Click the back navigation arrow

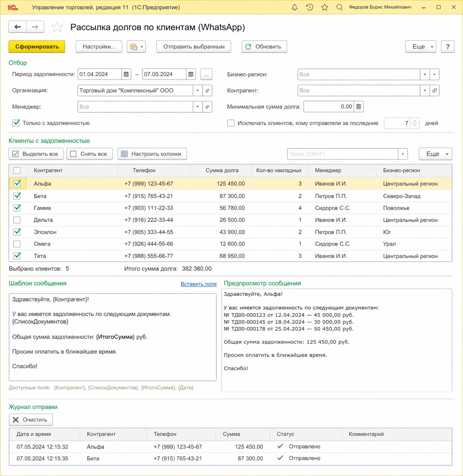click(18, 27)
